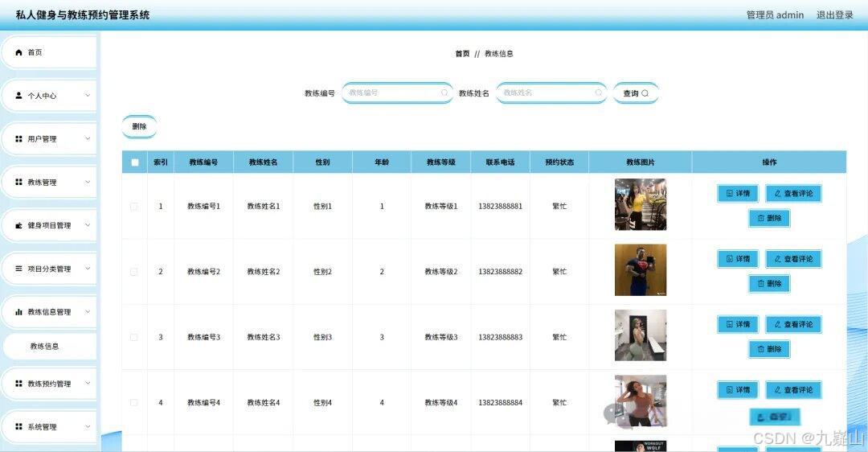Open the 教练信息 submenu item

pos(49,346)
